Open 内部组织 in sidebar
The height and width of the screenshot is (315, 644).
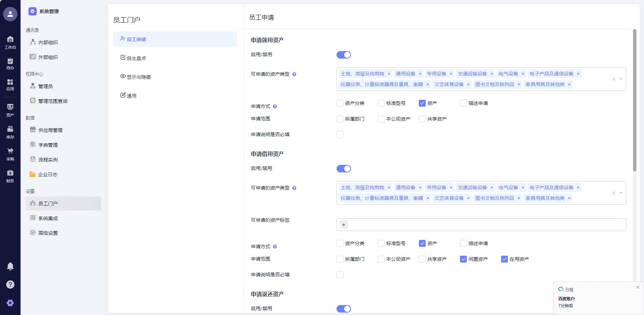[x=63, y=43]
